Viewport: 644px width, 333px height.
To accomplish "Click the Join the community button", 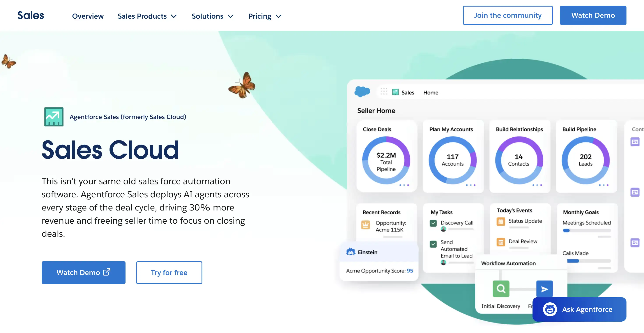I will click(508, 16).
